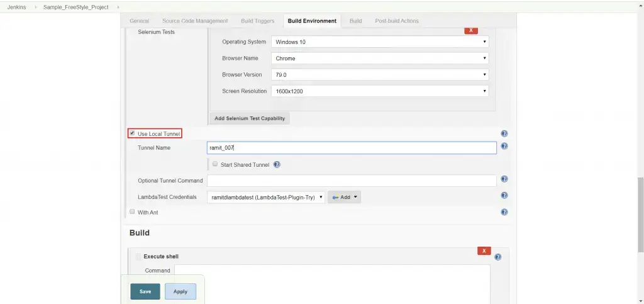
Task: Switch to the Source Code Management tab
Action: pos(195,21)
